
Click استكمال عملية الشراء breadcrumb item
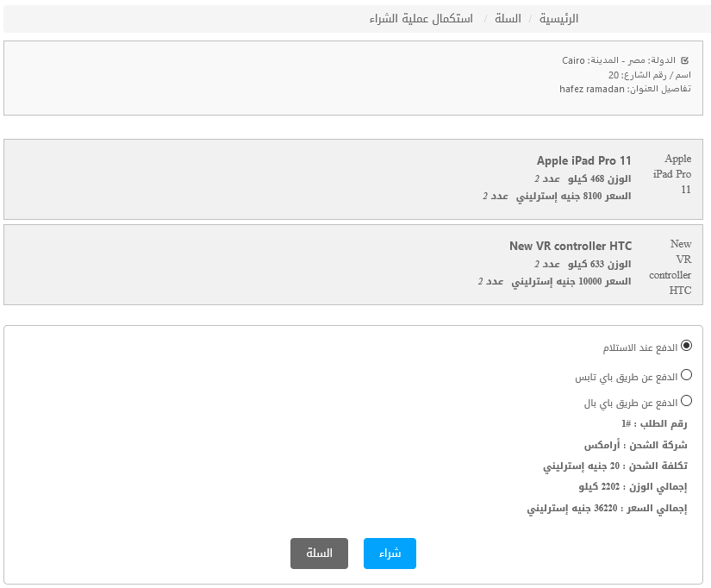point(421,19)
